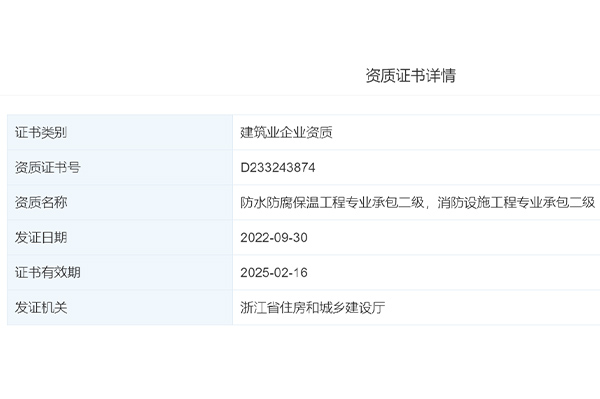600x399 pixels.
Task: Select expiry date 2025-02-16
Action: pyautogui.click(x=274, y=272)
